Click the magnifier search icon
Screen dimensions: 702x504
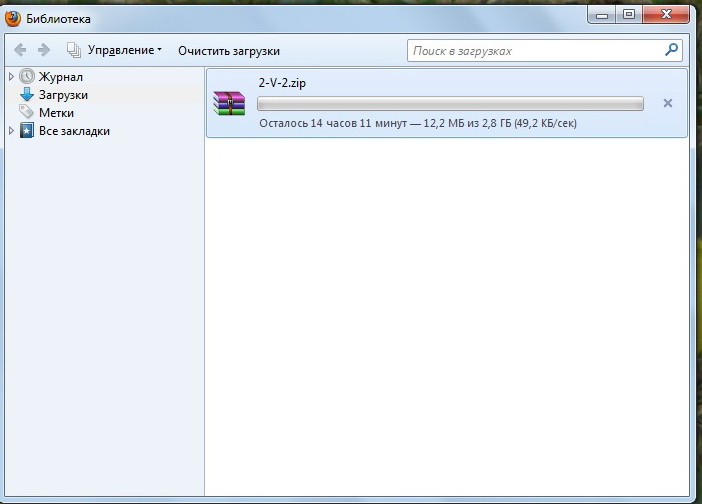click(671, 50)
